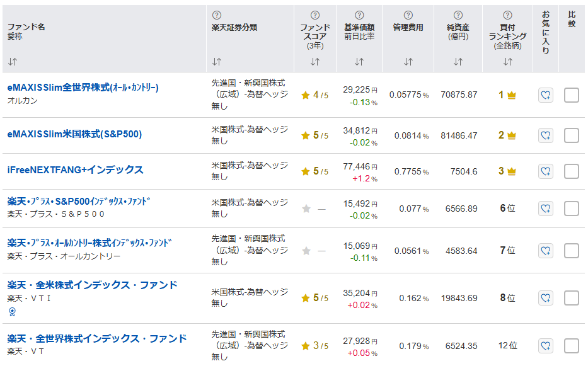This screenshot has height=366, width=588.
Task: Select the 34,812円 price cell
Action: pos(360,130)
